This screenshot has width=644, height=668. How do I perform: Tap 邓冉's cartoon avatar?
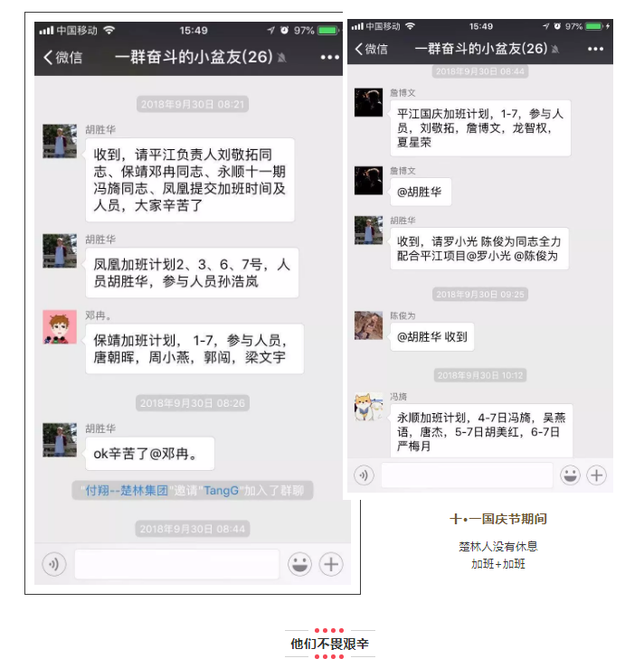click(60, 327)
